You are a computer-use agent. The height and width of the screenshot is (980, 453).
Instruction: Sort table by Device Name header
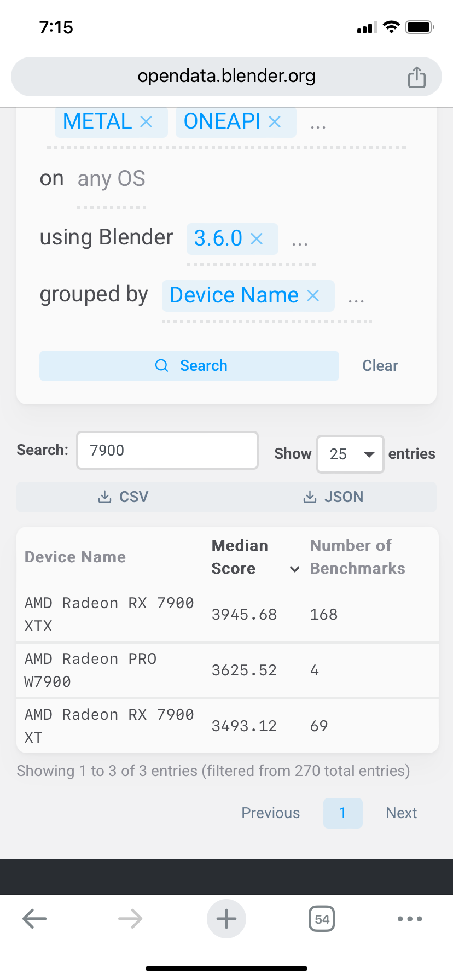pos(75,557)
